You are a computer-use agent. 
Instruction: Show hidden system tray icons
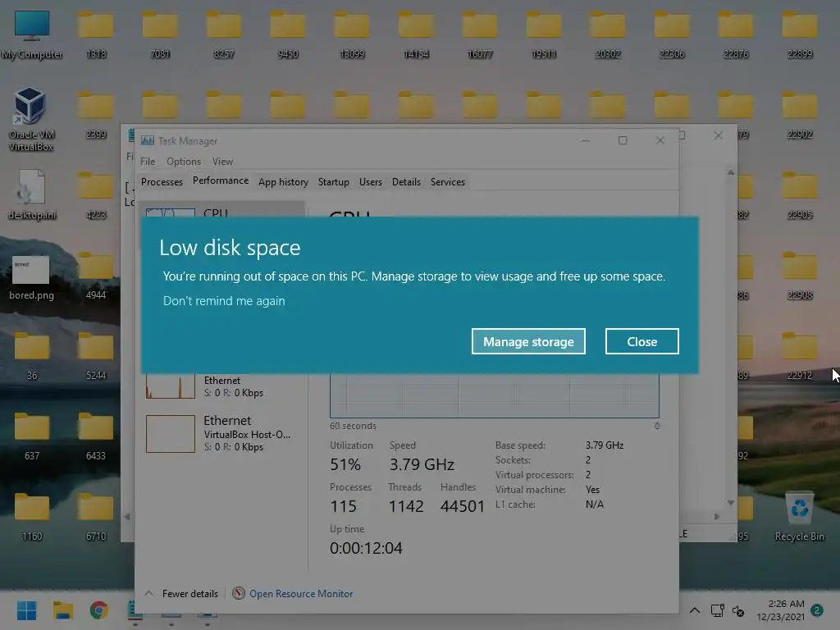(x=695, y=610)
